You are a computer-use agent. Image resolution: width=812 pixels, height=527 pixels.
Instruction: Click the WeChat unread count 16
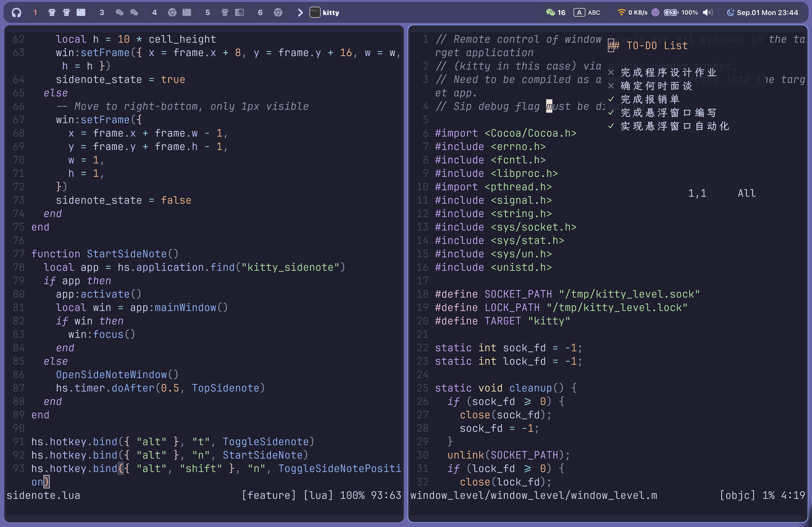561,13
